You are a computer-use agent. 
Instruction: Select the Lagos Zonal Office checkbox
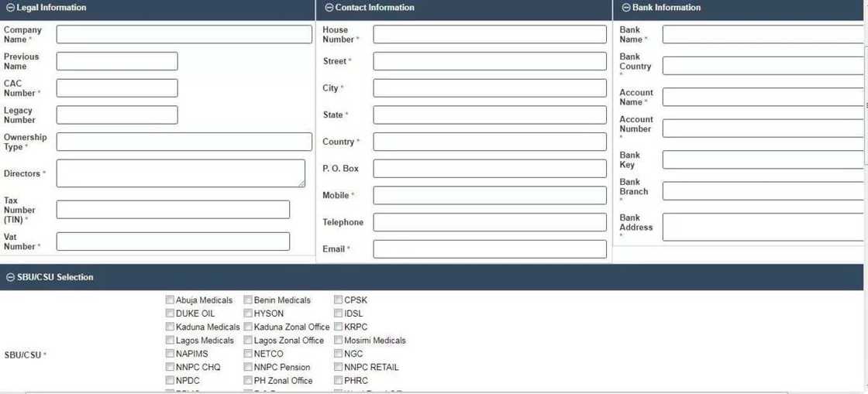pos(248,341)
